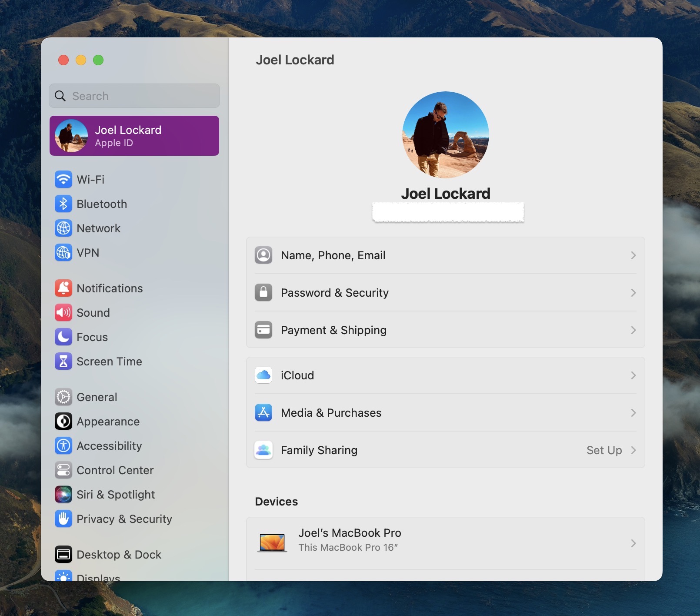
Task: Expand Family Sharing chevron arrow
Action: (x=633, y=450)
